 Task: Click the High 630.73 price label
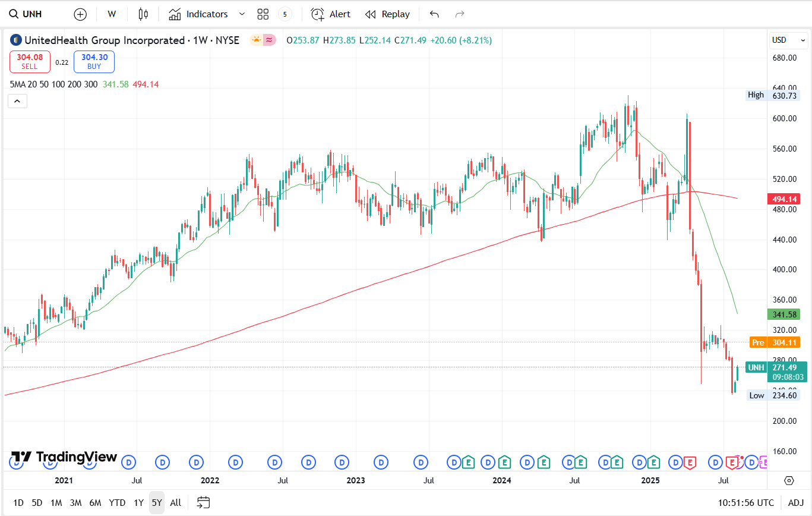(x=773, y=95)
